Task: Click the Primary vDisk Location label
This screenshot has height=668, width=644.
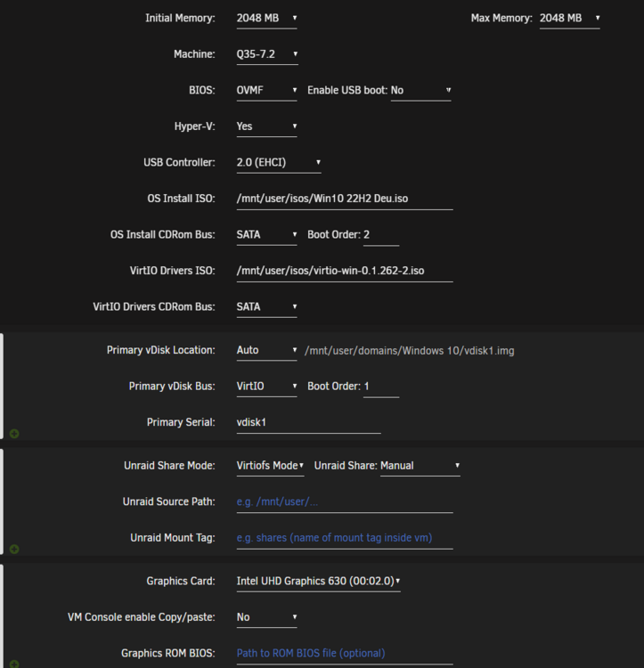Action: [x=161, y=350]
